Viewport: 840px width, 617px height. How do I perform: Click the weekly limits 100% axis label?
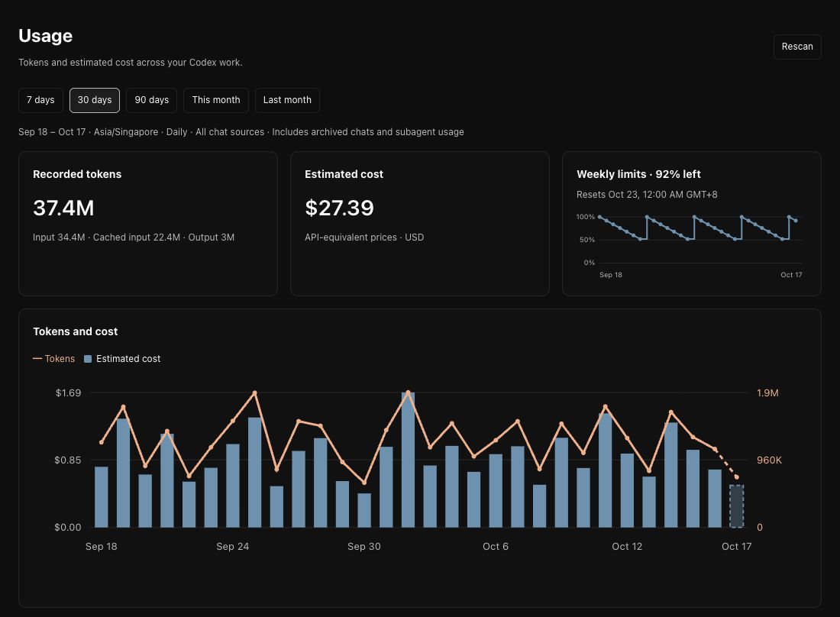point(586,217)
